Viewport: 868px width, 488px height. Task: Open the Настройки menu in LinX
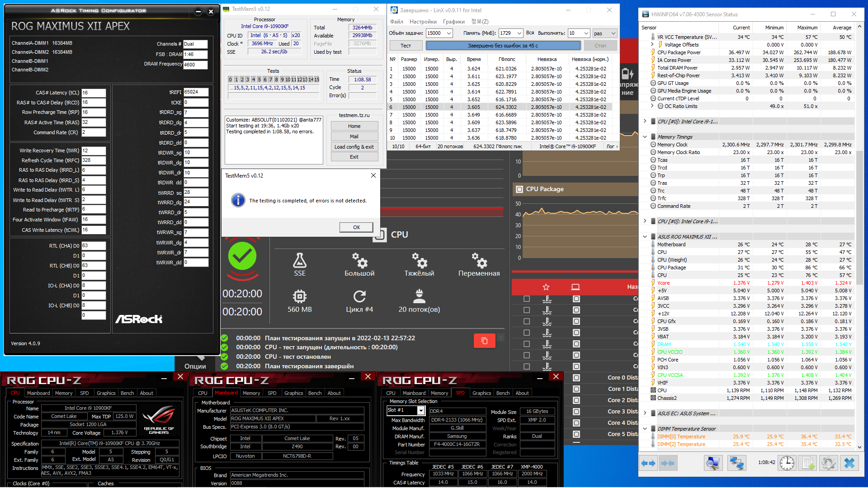[x=423, y=22]
